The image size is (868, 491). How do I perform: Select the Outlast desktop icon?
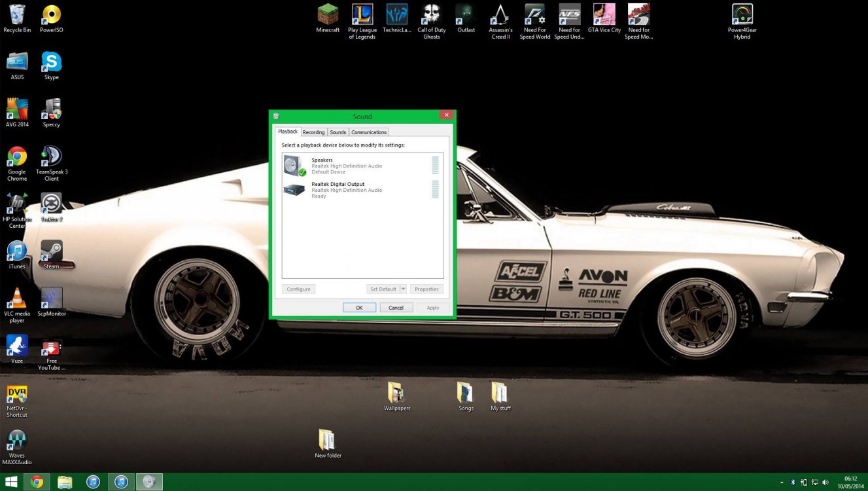coord(466,18)
